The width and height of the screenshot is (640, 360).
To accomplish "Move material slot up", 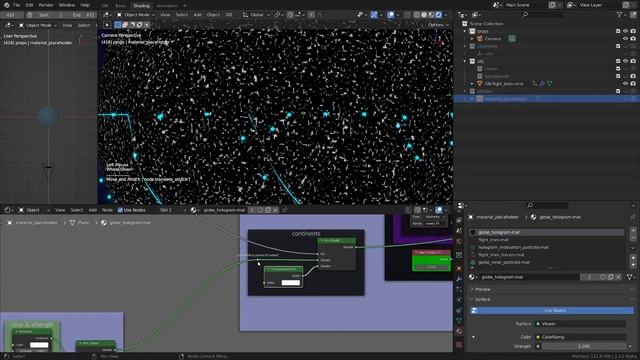I will (633, 258).
